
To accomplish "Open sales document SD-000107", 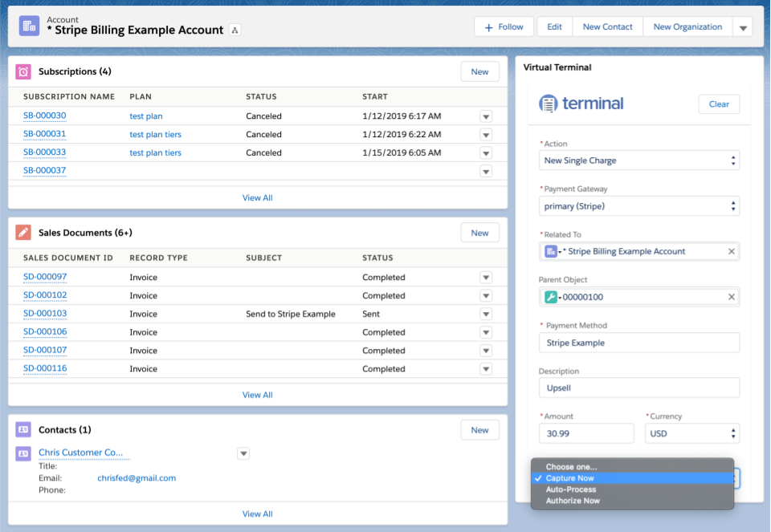I will coord(45,350).
